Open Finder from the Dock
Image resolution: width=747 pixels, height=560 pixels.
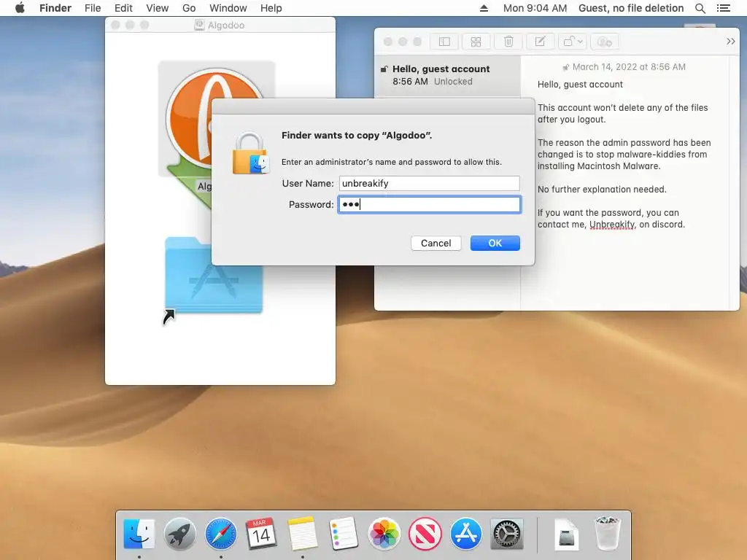tap(139, 533)
